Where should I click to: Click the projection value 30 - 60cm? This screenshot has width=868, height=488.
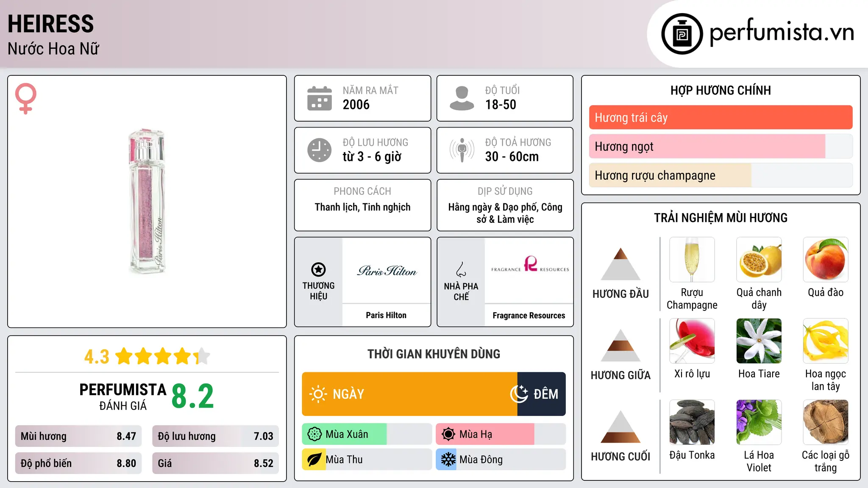click(512, 157)
